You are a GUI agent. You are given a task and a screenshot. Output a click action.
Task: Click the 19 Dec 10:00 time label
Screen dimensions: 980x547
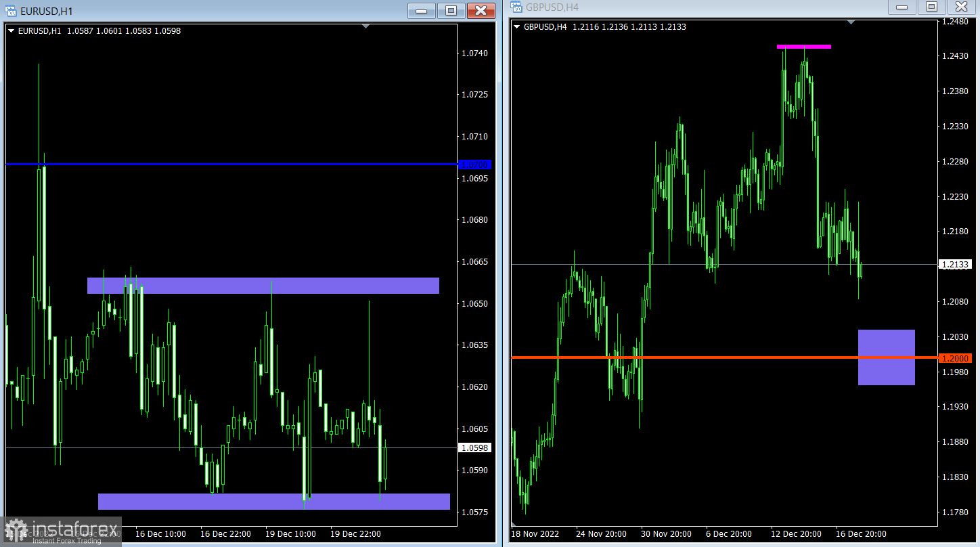click(290, 534)
